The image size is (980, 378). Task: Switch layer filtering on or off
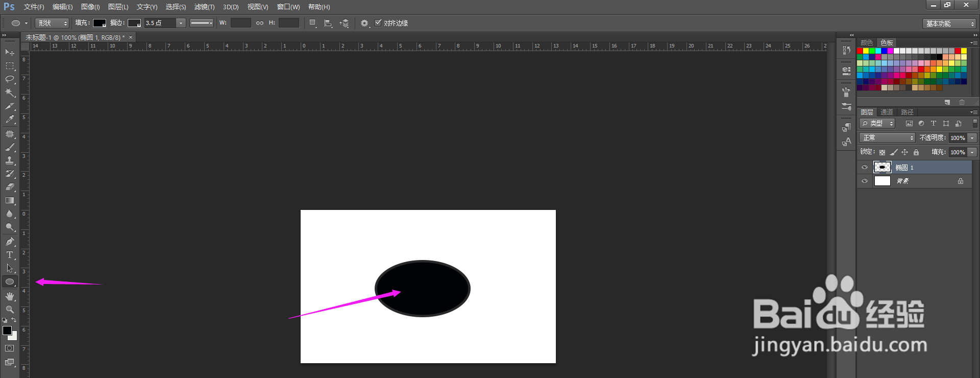coord(975,124)
